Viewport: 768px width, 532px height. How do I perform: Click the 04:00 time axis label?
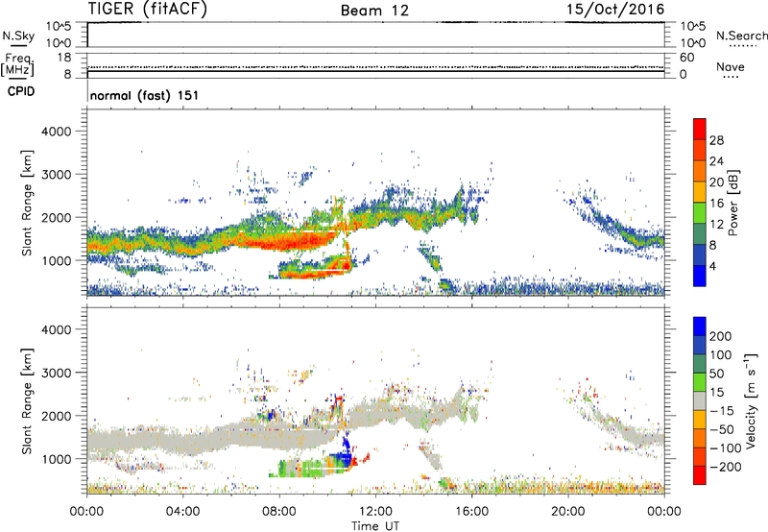(x=182, y=512)
